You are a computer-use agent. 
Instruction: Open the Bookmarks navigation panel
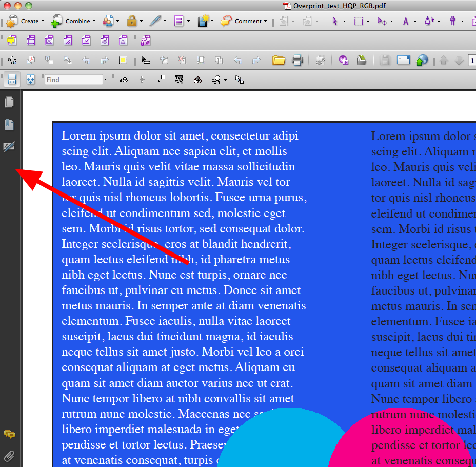coord(9,125)
